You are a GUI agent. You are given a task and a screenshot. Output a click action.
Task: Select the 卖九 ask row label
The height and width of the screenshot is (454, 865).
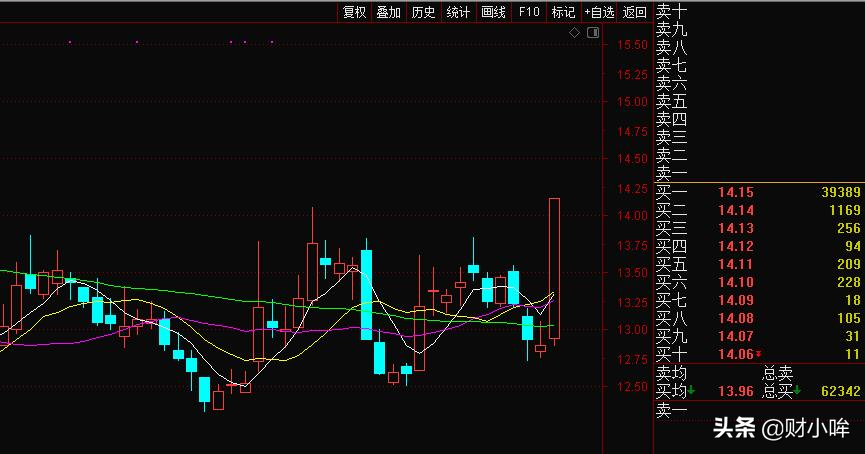pos(671,30)
